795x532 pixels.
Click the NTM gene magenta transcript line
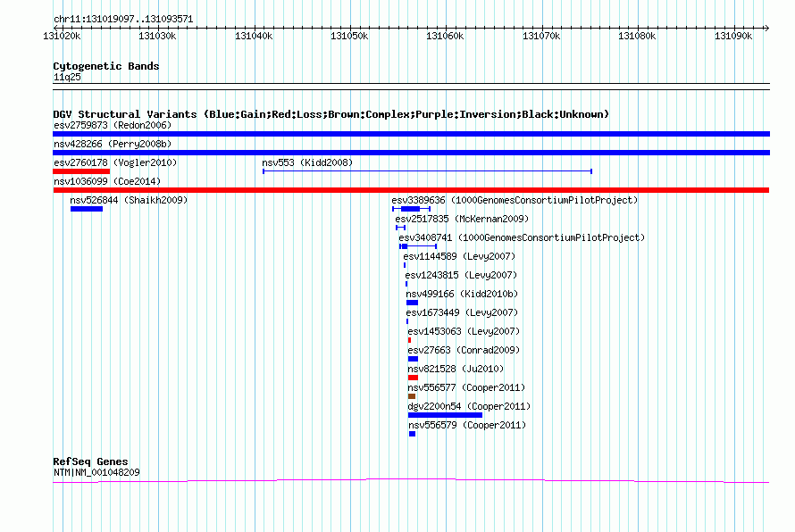click(411, 480)
